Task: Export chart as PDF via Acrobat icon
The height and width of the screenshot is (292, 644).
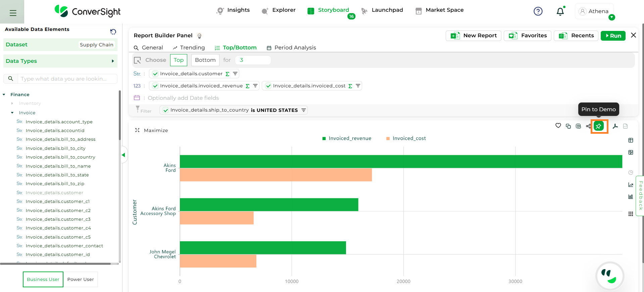Action: pos(615,126)
